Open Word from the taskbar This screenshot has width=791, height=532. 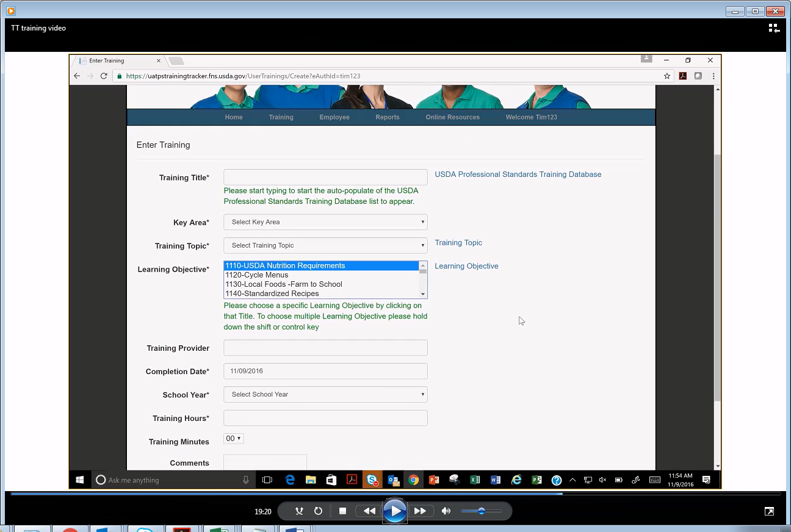pyautogui.click(x=496, y=480)
